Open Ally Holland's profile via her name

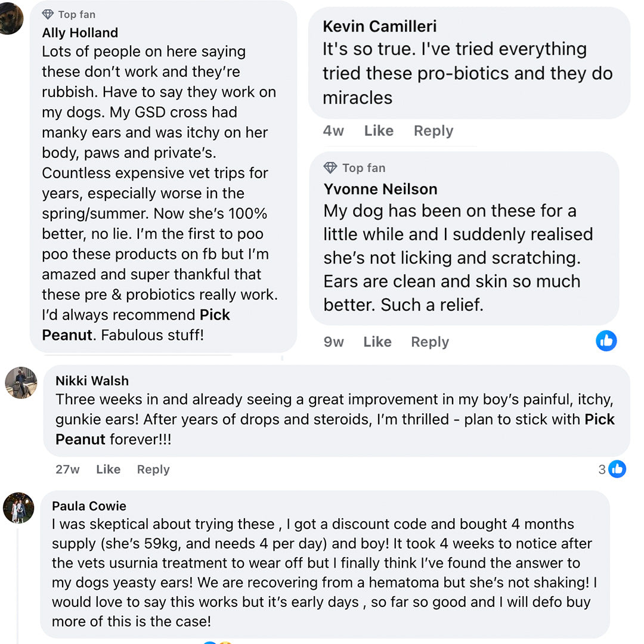coord(80,33)
